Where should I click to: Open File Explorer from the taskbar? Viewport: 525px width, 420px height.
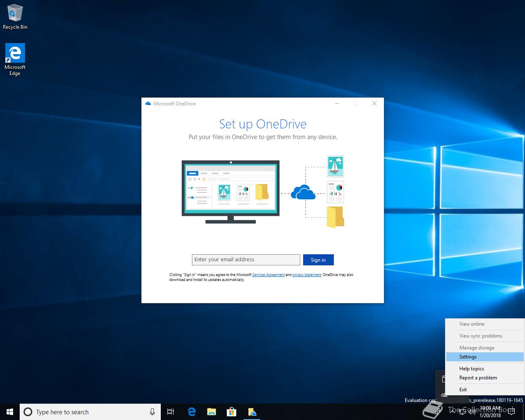[x=212, y=412]
